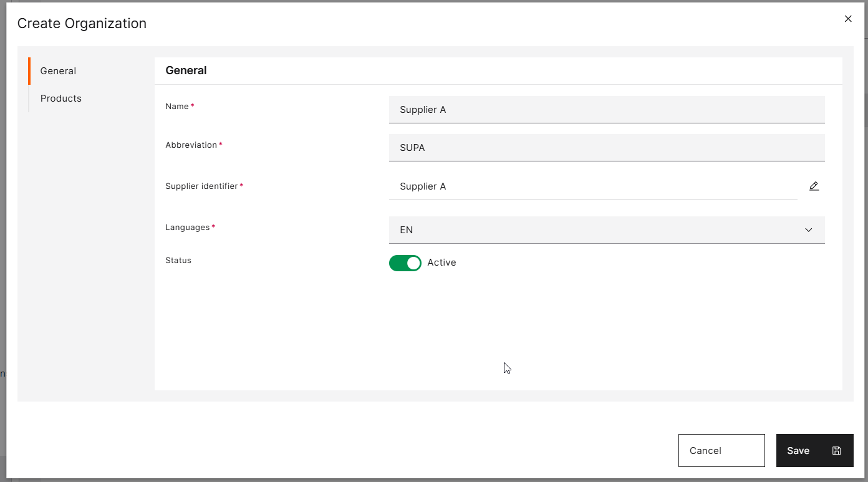Click the Status field label
868x482 pixels.
point(178,261)
